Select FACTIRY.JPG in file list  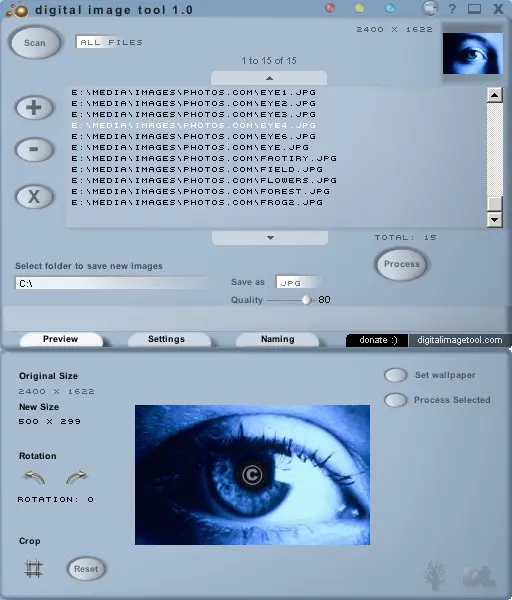tap(204, 158)
